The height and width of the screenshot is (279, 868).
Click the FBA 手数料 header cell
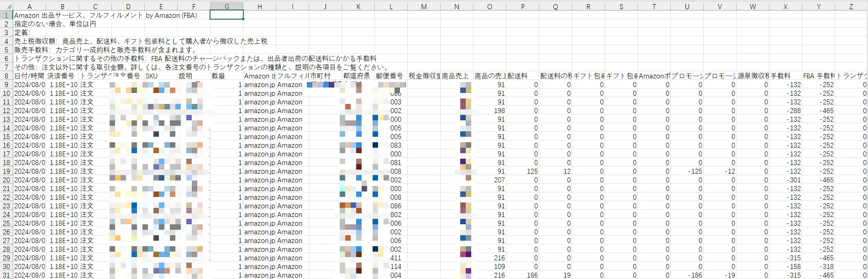click(818, 76)
